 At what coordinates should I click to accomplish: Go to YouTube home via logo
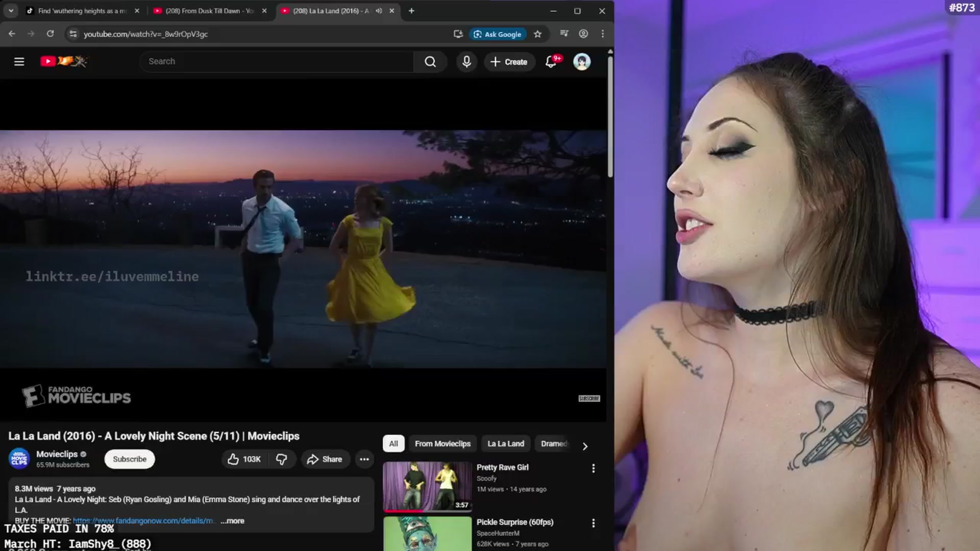tap(64, 61)
